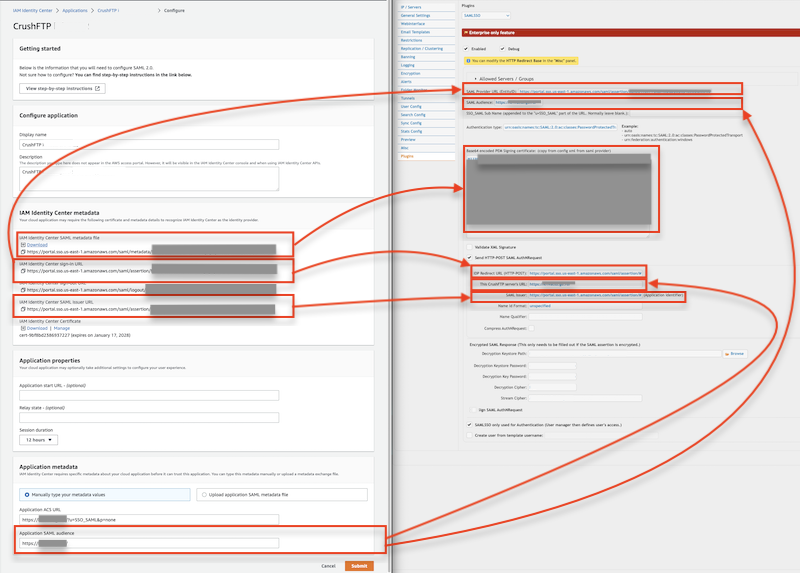
Task: Toggle Send HTTP-POST SAML AuthNRequest
Action: pos(469,258)
